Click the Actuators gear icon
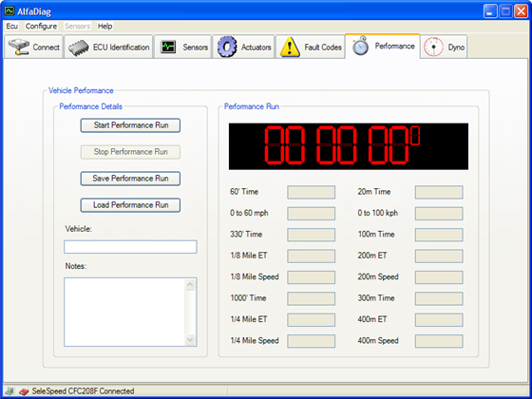Screen dimensions: 532x399 tap(227, 47)
